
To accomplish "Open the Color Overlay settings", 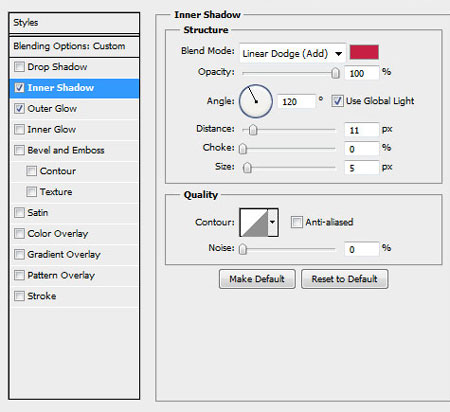I will coord(74,234).
